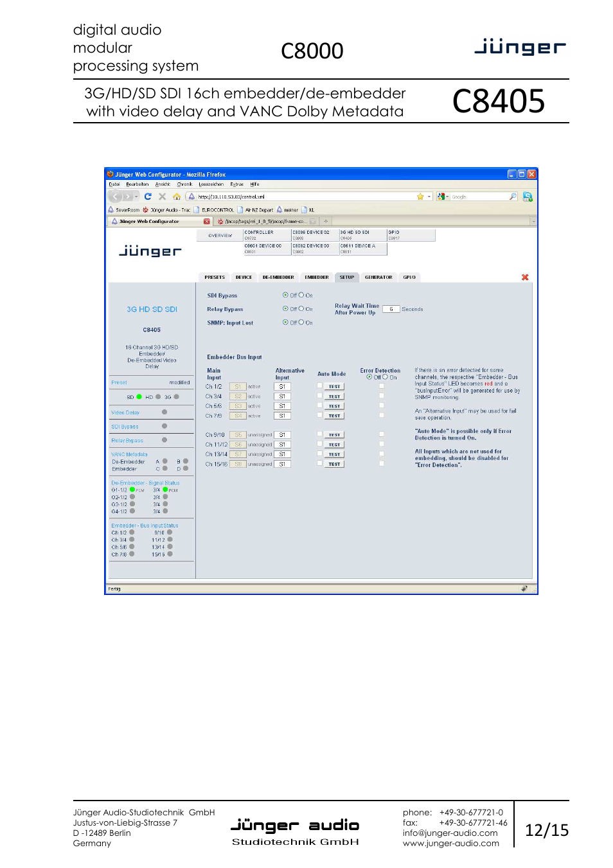The width and height of the screenshot is (613, 868).
Task: Set Relay Bypass to On
Action: point(301,308)
